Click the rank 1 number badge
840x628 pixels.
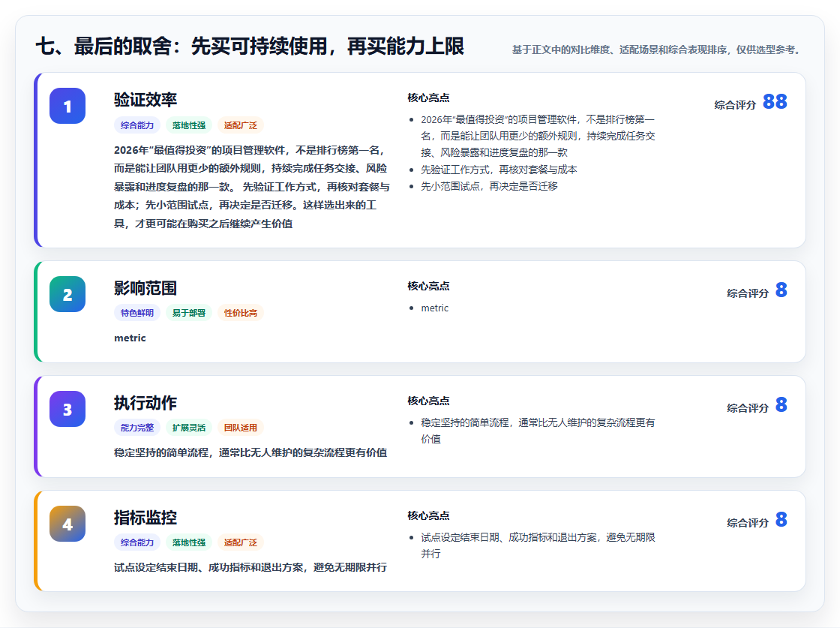click(x=67, y=106)
